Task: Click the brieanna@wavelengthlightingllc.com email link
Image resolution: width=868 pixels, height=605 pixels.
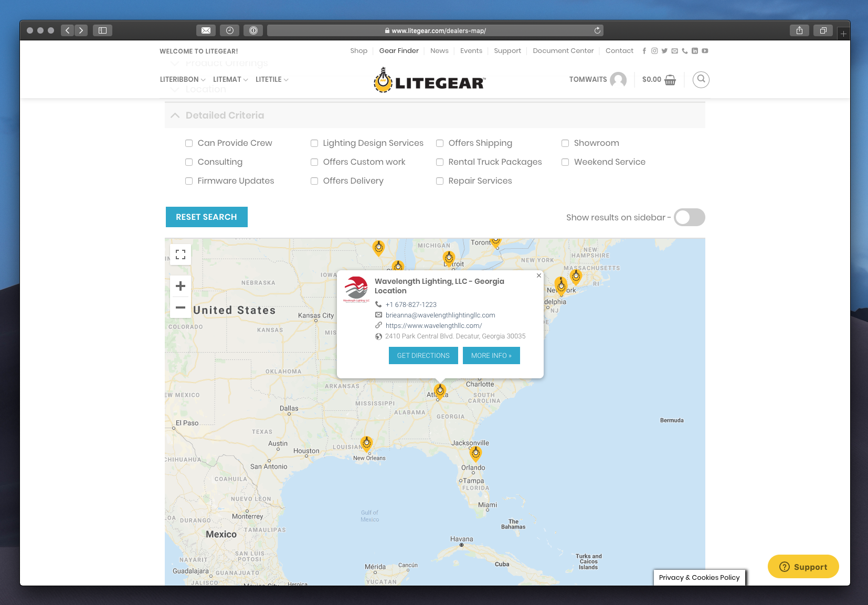Action: 440,315
